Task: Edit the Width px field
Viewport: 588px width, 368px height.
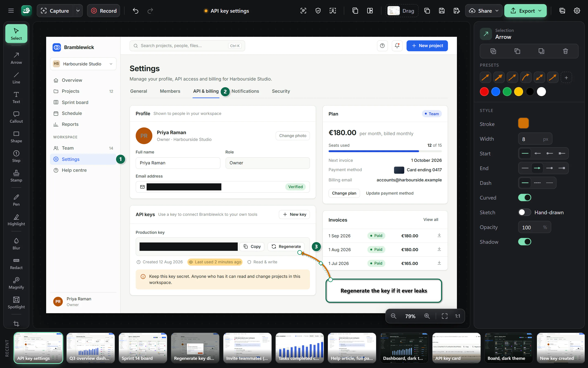Action: pos(535,139)
